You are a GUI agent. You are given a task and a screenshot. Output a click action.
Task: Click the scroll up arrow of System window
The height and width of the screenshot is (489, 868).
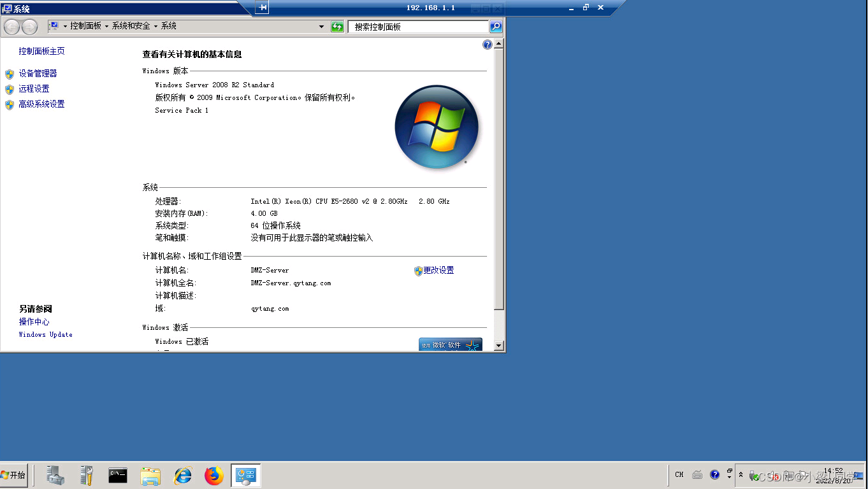[x=499, y=44]
